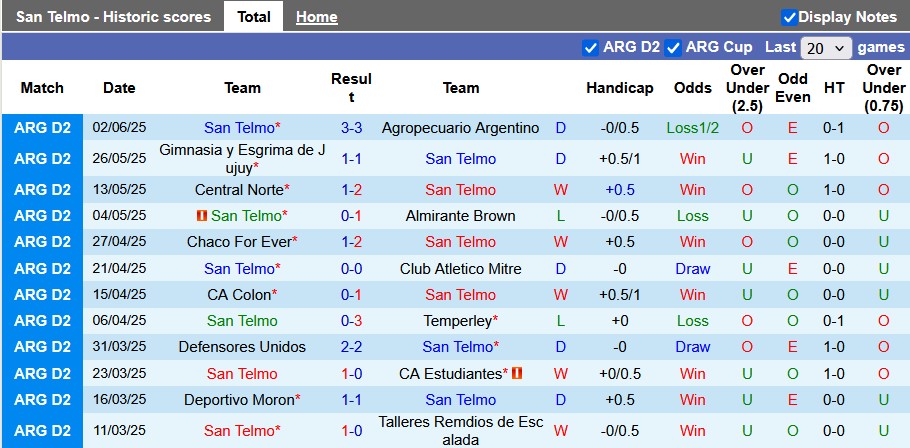910x448 pixels.
Task: Switch to the Total tab
Action: click(x=254, y=17)
